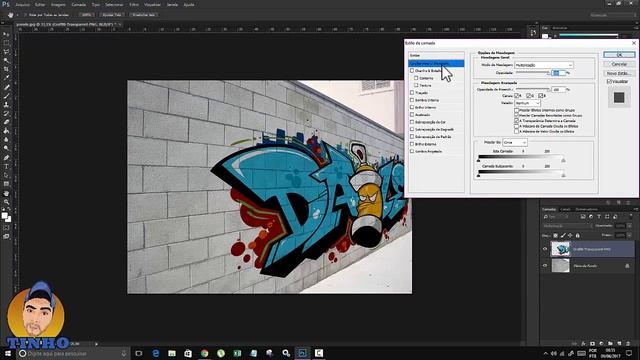The width and height of the screenshot is (640, 360).
Task: Toggle the Visualizar preview checkbox
Action: (609, 82)
